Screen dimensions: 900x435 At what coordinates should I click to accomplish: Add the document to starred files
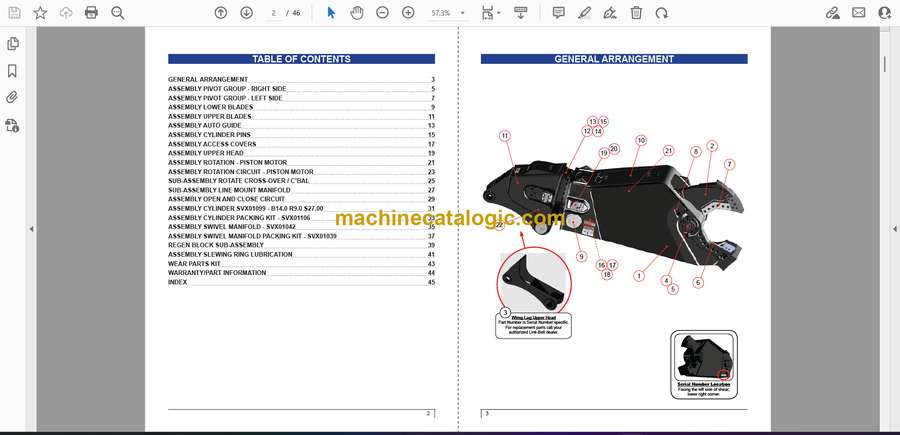pyautogui.click(x=40, y=13)
